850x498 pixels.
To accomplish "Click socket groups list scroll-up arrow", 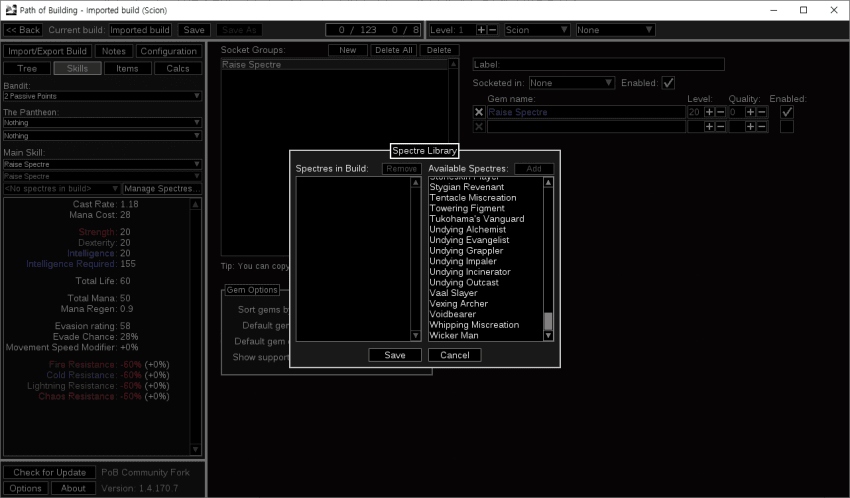I will click(x=453, y=64).
